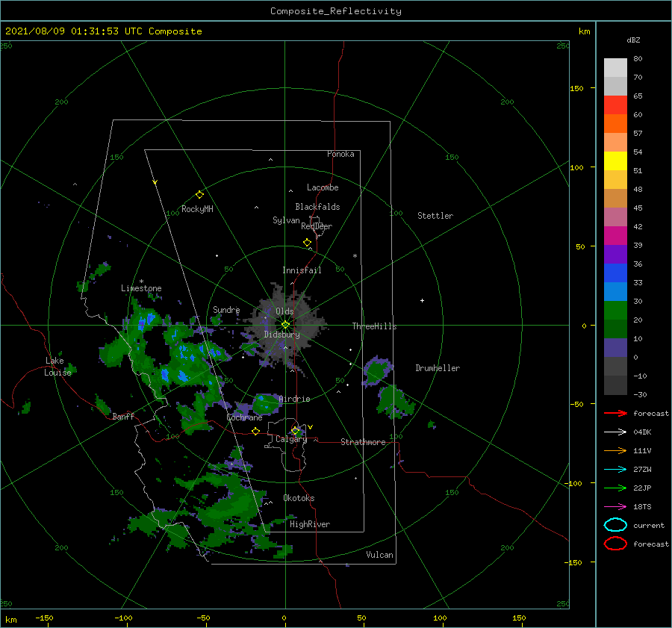This screenshot has height=628, width=672.
Task: Click the cyan current ellipse icon
Action: [615, 525]
